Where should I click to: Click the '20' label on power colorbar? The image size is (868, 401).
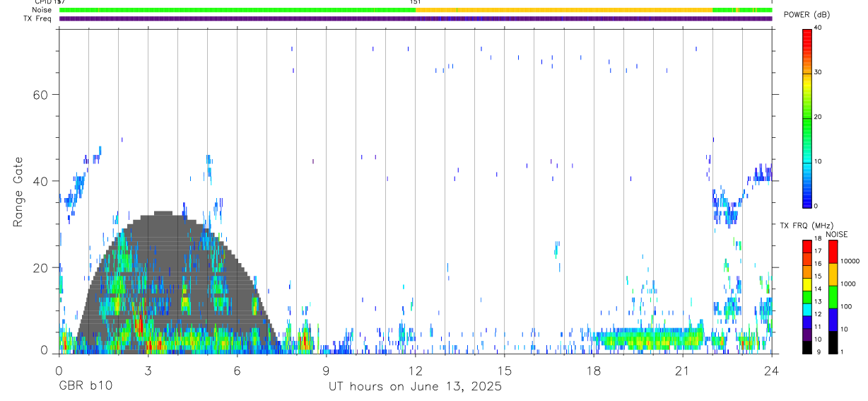[x=818, y=117]
